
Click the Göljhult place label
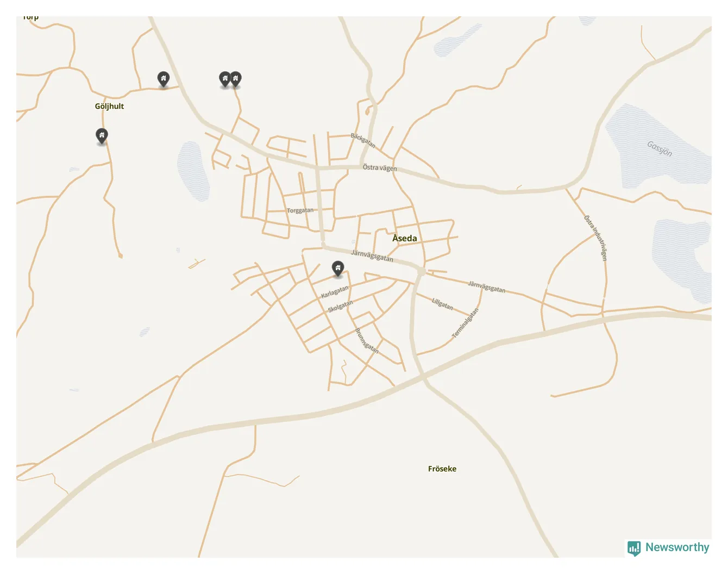point(109,107)
